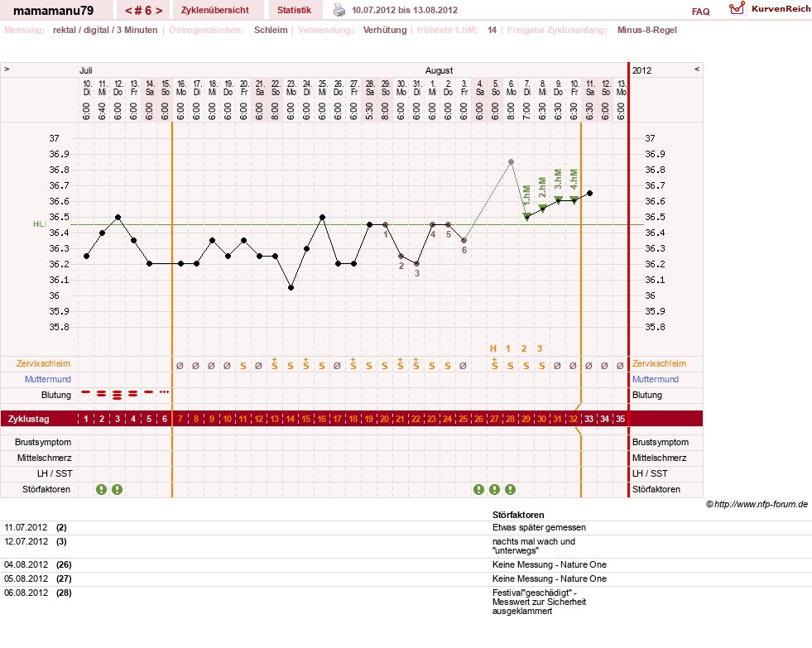Click the Juli month header
Screen dimensions: 812x648
point(86,70)
